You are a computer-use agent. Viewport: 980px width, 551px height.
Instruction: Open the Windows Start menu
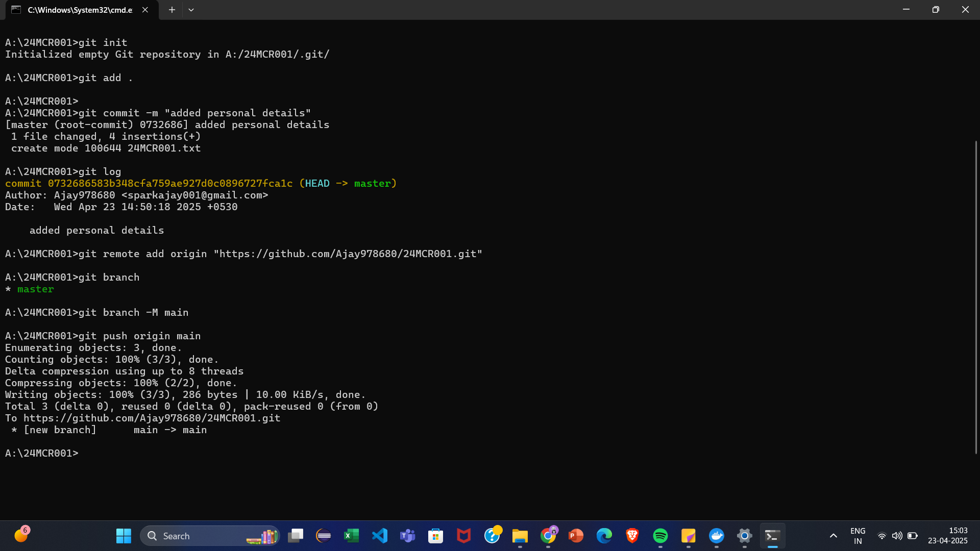pyautogui.click(x=124, y=536)
